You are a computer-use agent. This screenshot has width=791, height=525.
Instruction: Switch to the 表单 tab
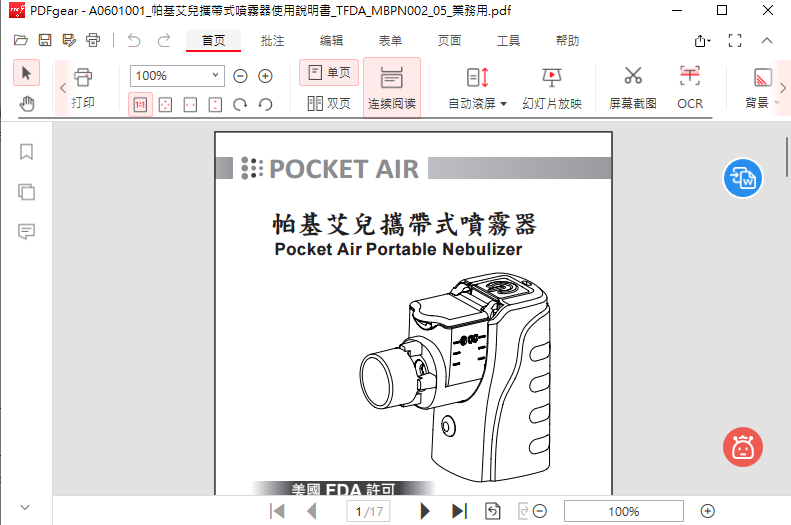390,41
